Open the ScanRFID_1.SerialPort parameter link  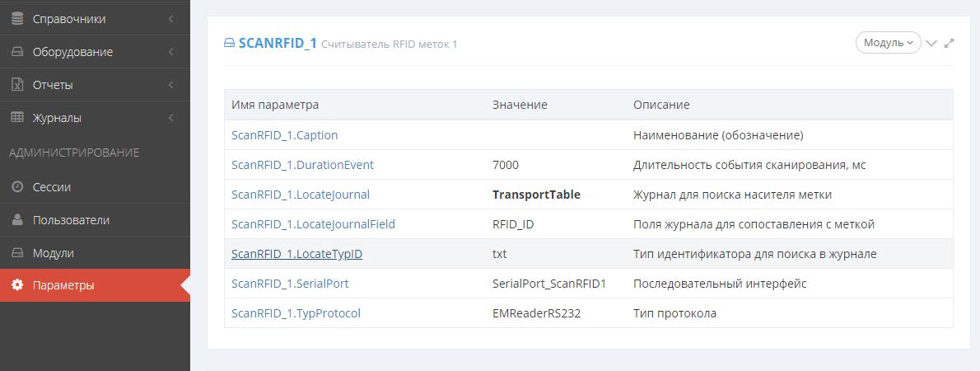click(290, 284)
